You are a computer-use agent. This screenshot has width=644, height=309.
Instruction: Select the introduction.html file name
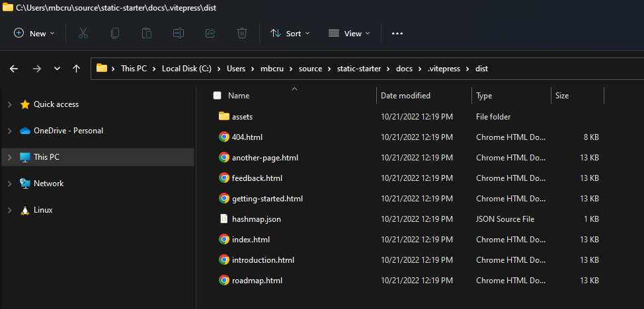click(x=263, y=260)
